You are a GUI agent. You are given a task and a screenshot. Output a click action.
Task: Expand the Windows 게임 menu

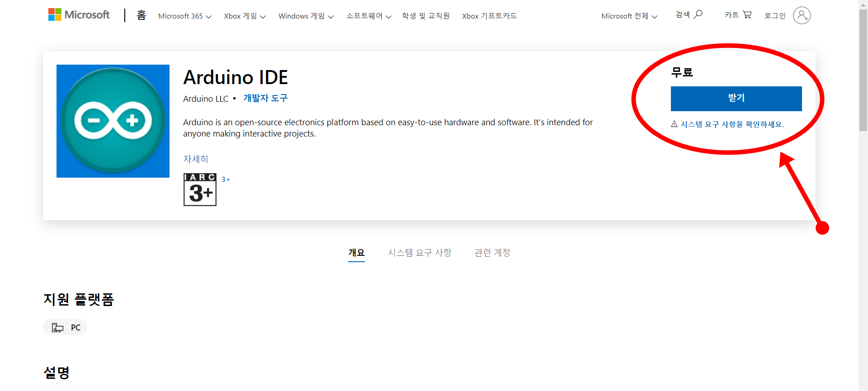tap(306, 16)
